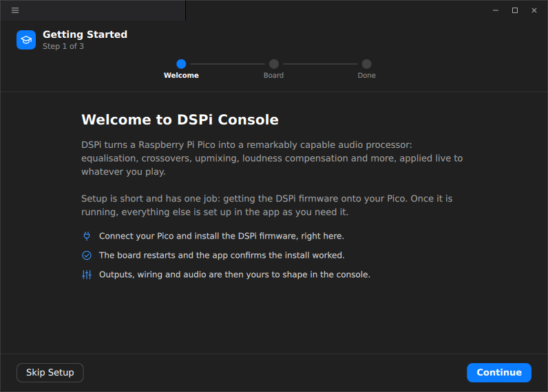The height and width of the screenshot is (392, 548).
Task: Continue to the next setup step
Action: (499, 373)
